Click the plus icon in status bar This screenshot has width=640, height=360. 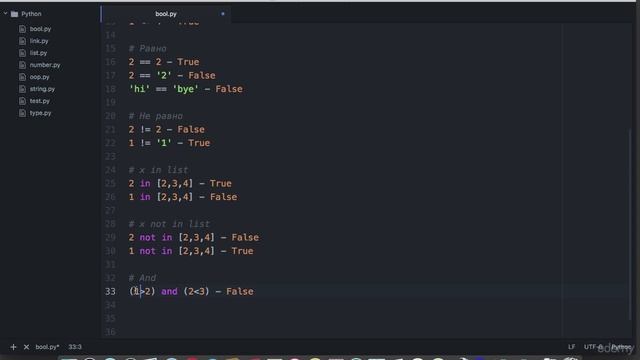click(13, 347)
